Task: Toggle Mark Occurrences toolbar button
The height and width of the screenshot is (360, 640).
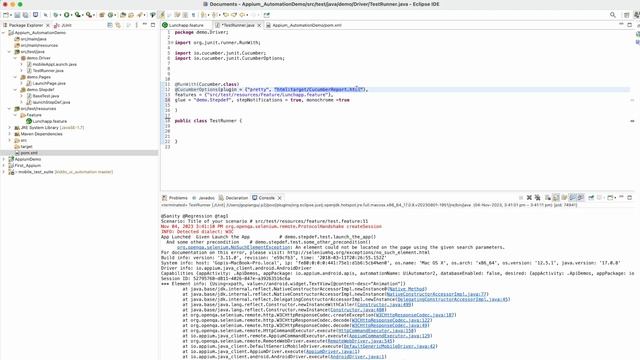Action: [162, 15]
